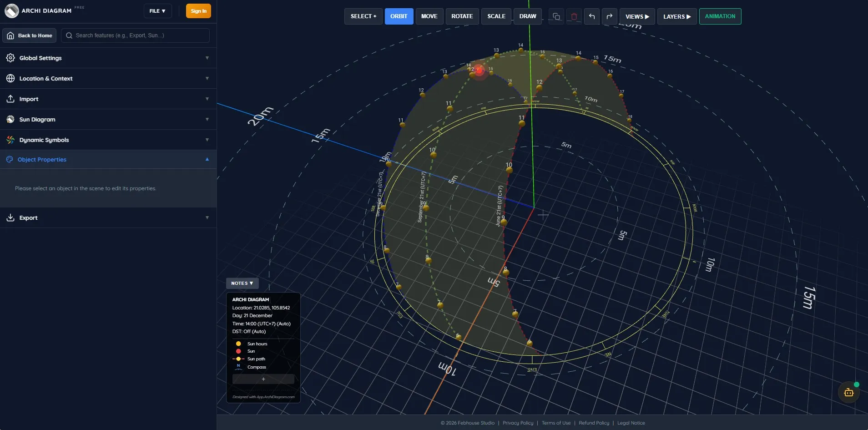
Task: Select the red sun marker in scene
Action: [x=479, y=71]
